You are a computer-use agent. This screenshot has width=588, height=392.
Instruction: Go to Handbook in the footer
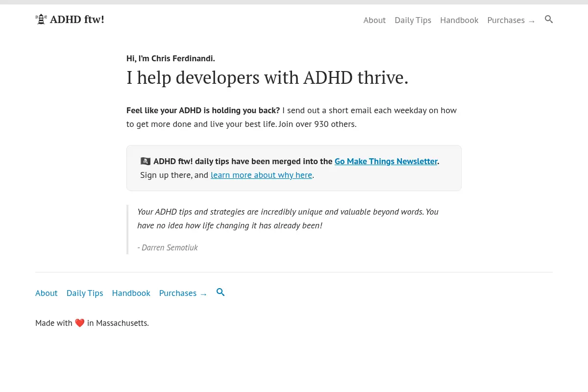click(131, 293)
